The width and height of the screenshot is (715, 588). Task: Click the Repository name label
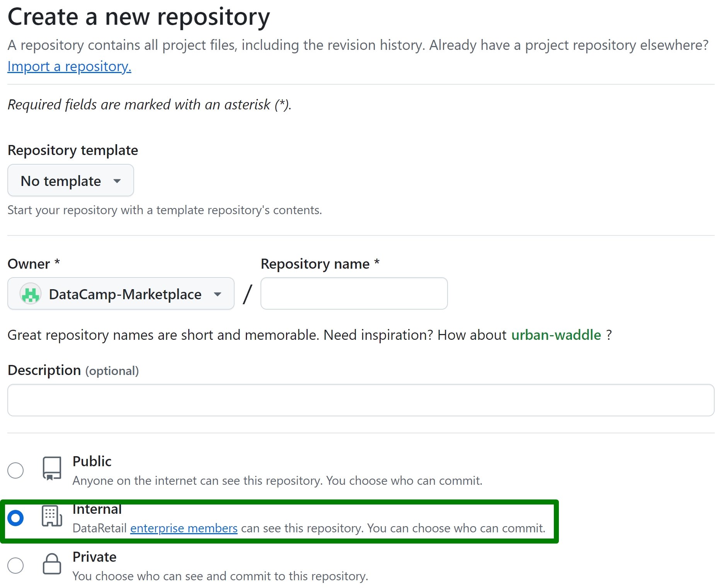coord(320,264)
